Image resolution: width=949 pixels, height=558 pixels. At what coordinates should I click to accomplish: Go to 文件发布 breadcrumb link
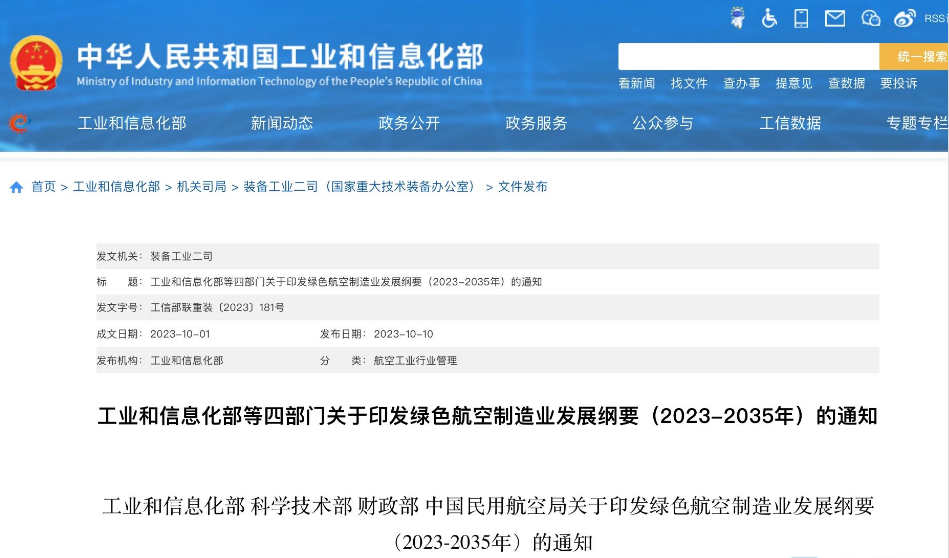point(522,187)
